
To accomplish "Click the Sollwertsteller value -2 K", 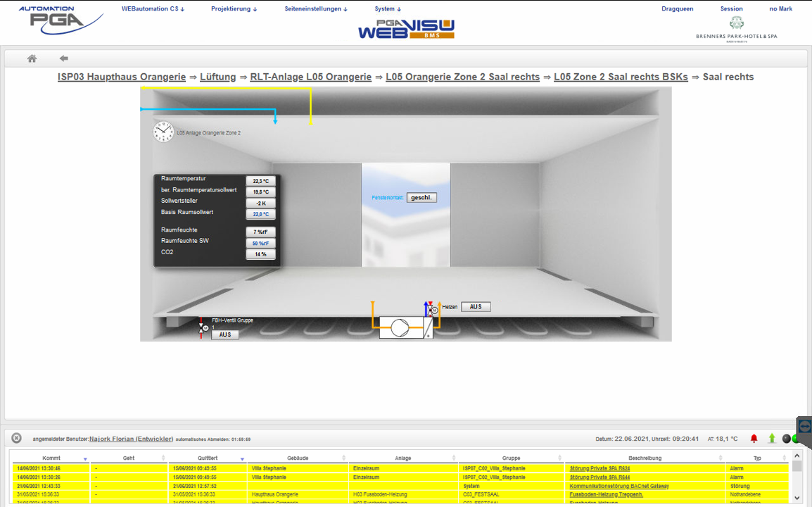I will coord(261,204).
